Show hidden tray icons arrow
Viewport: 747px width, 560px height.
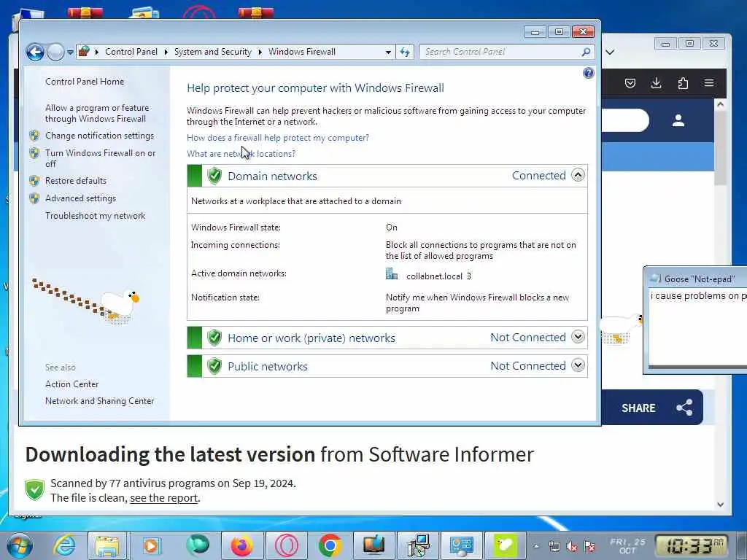pyautogui.click(x=536, y=547)
